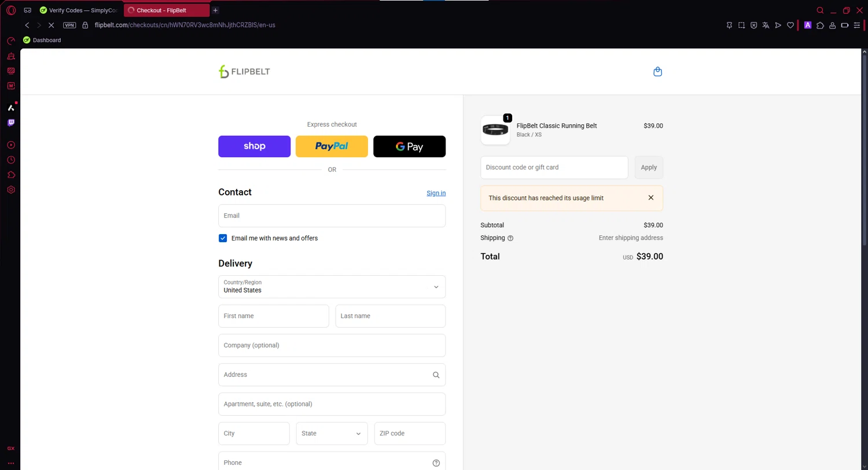868x470 pixels.
Task: Open Settings gear in sidebar
Action: (x=11, y=190)
